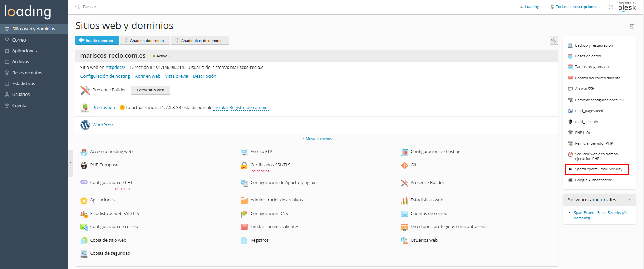Open Certificados SSL/TLS lock icon
The width and height of the screenshot is (644, 269).
(244, 165)
